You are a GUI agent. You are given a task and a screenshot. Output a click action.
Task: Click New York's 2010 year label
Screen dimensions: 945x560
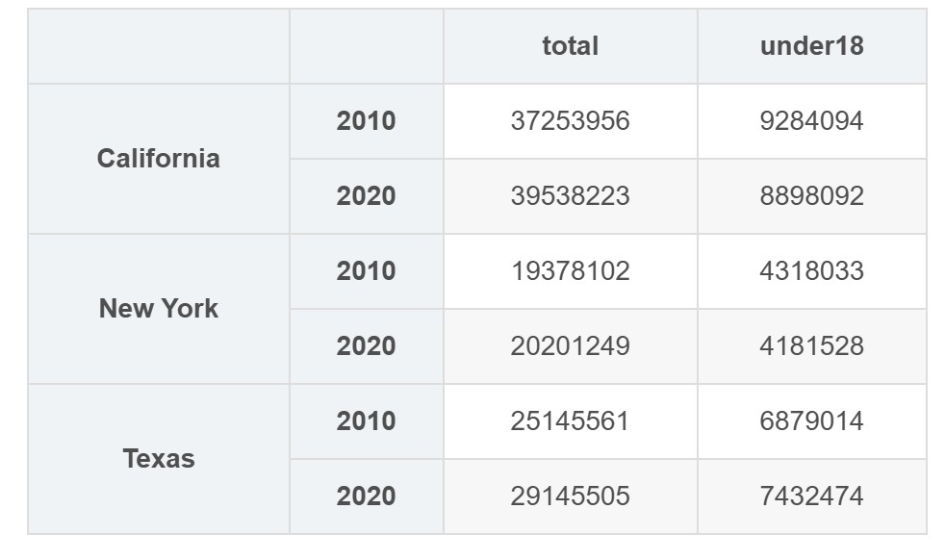click(x=366, y=271)
